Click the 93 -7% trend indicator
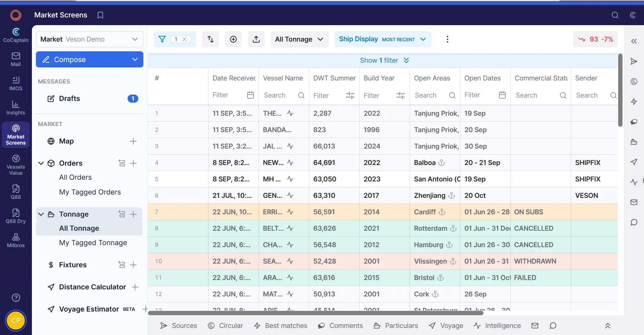Viewport: 644px width, 335px height. coord(596,39)
